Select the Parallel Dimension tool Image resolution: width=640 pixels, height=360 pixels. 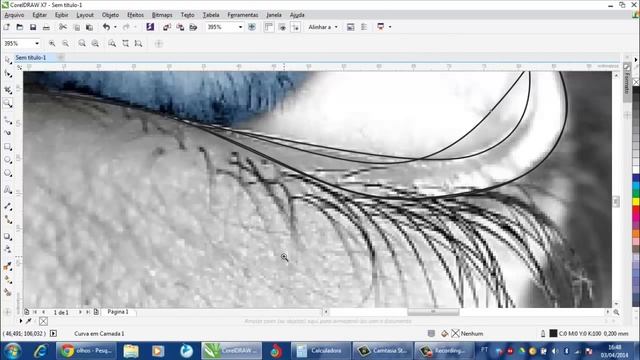point(7,207)
